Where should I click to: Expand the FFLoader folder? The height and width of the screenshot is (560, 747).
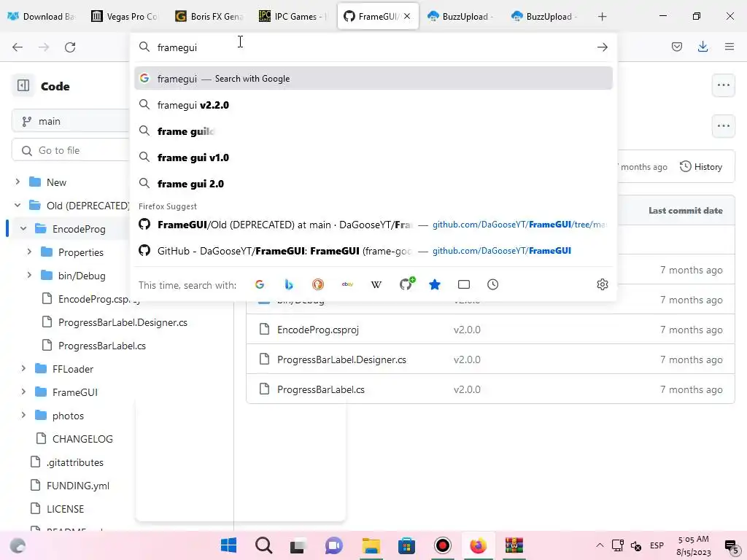click(23, 368)
